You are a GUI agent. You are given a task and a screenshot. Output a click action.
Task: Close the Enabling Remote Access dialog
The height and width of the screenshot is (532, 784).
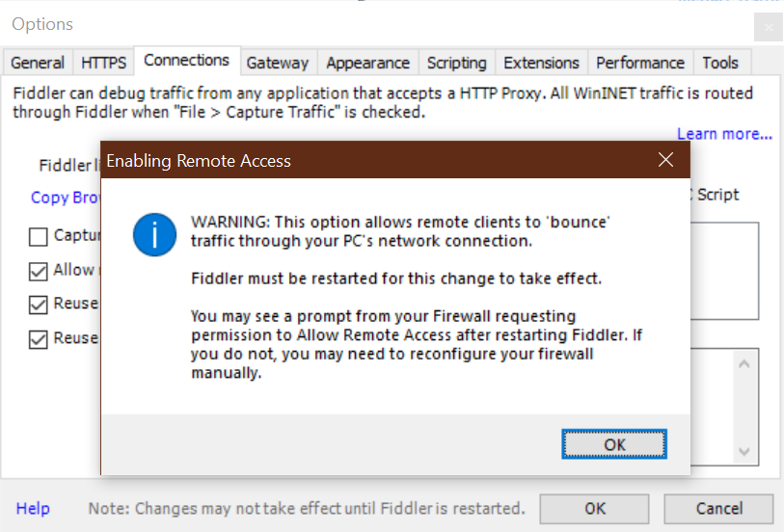click(x=665, y=160)
